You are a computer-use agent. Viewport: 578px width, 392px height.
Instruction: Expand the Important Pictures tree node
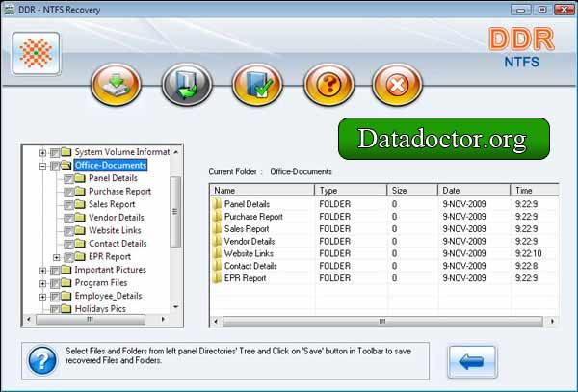pyautogui.click(x=42, y=271)
